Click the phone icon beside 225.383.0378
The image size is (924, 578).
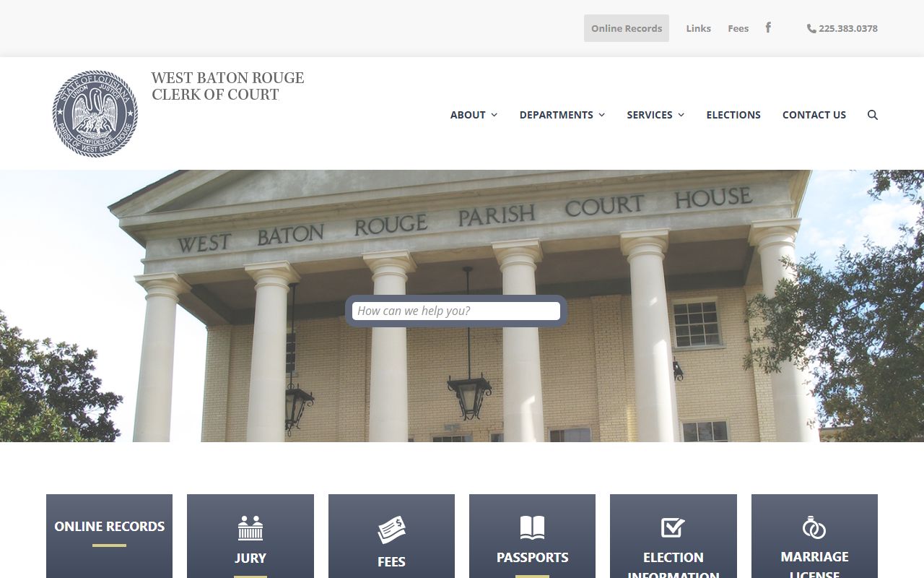point(811,29)
